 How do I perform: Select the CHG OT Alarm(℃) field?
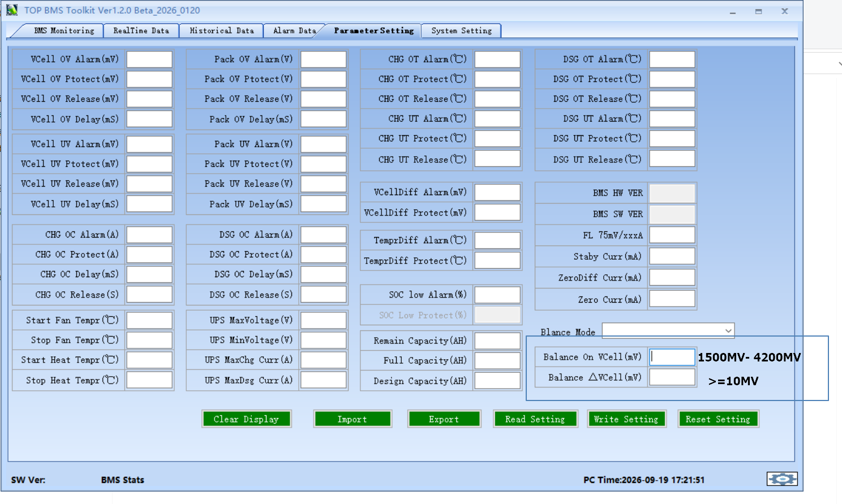pyautogui.click(x=497, y=59)
